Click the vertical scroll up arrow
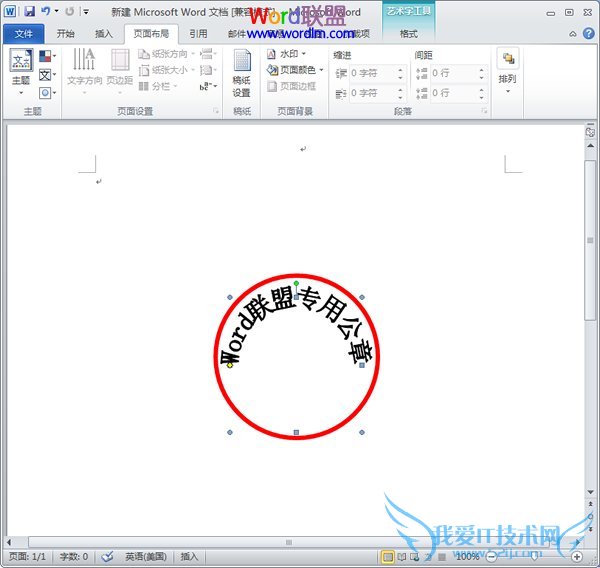Screen dimensions: 600x568 point(590,146)
